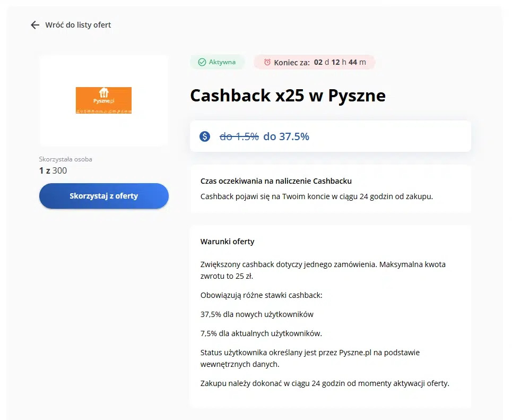Click the "Koniec za" countdown timer text

pyautogui.click(x=320, y=62)
